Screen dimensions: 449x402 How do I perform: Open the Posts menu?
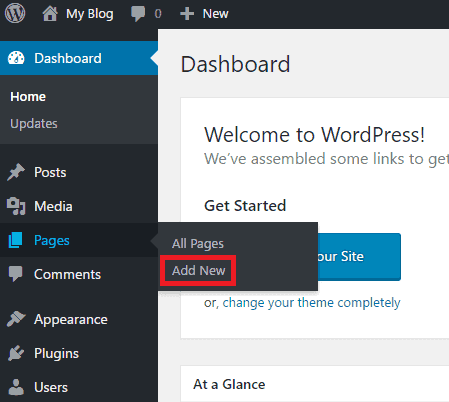coord(50,172)
